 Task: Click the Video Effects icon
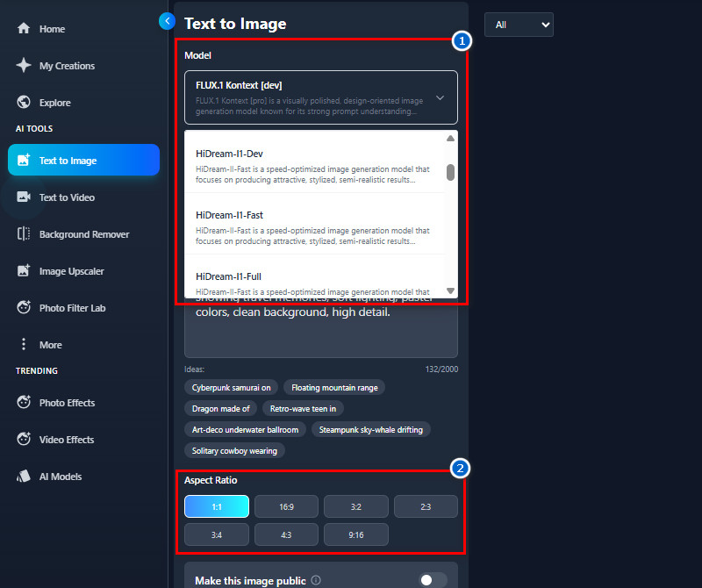coord(24,439)
